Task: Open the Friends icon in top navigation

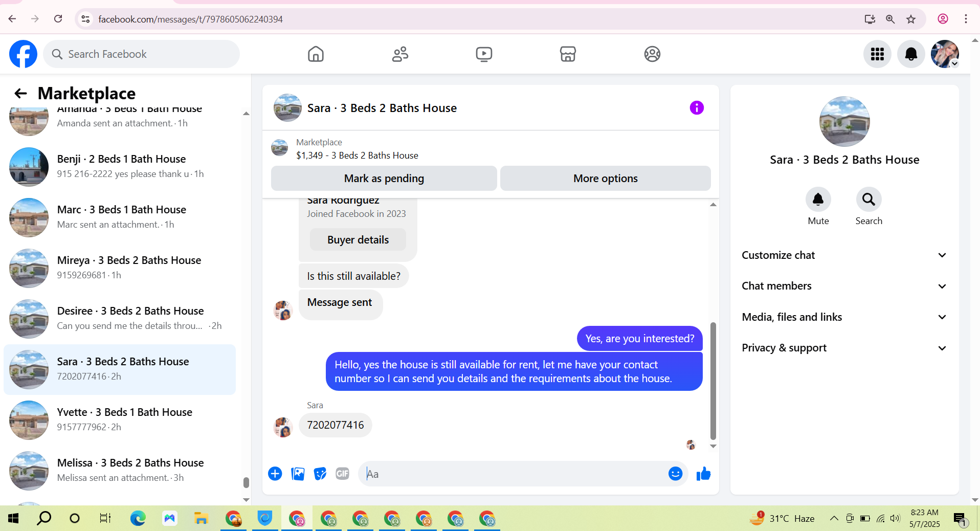Action: tap(400, 54)
